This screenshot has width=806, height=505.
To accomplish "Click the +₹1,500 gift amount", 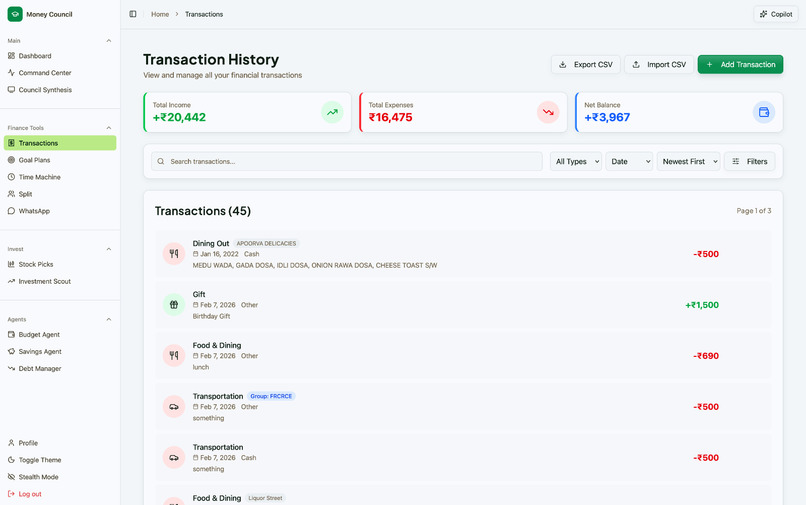I will (x=702, y=305).
